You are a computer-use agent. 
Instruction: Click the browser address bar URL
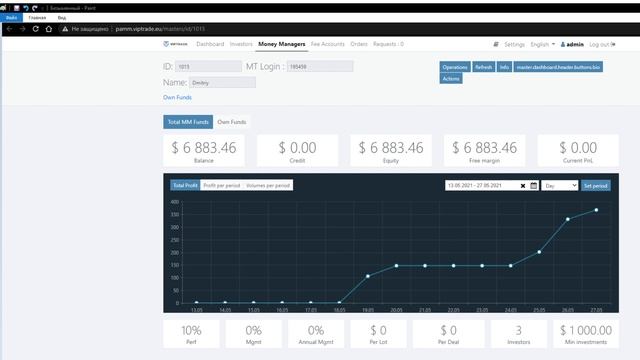pos(160,29)
